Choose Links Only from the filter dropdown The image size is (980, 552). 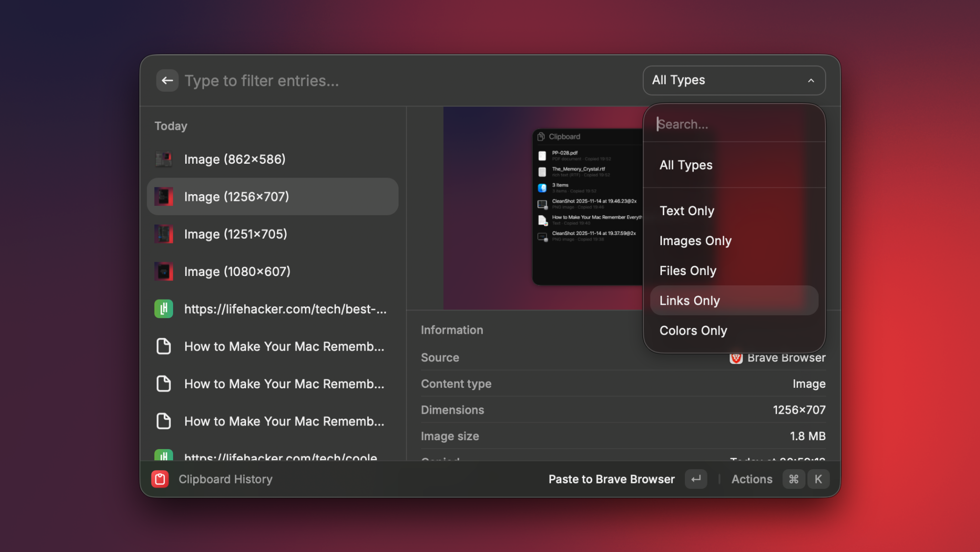point(689,300)
